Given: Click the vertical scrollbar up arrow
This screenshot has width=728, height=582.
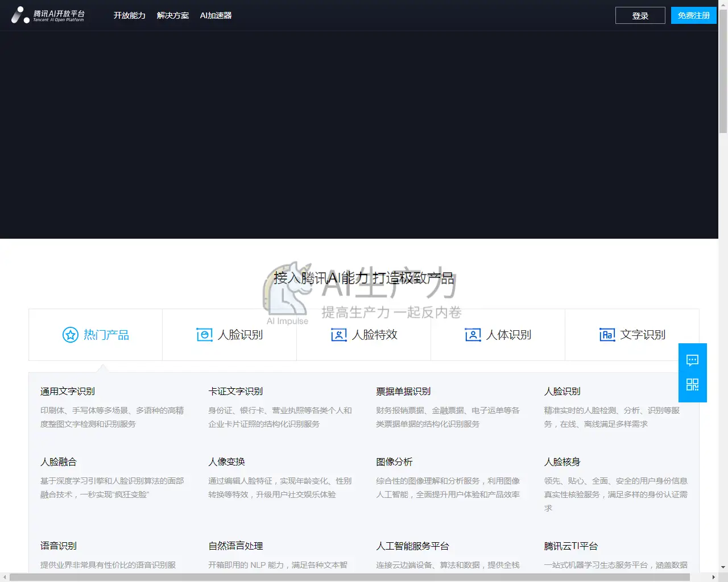Looking at the screenshot, I should 723,5.
